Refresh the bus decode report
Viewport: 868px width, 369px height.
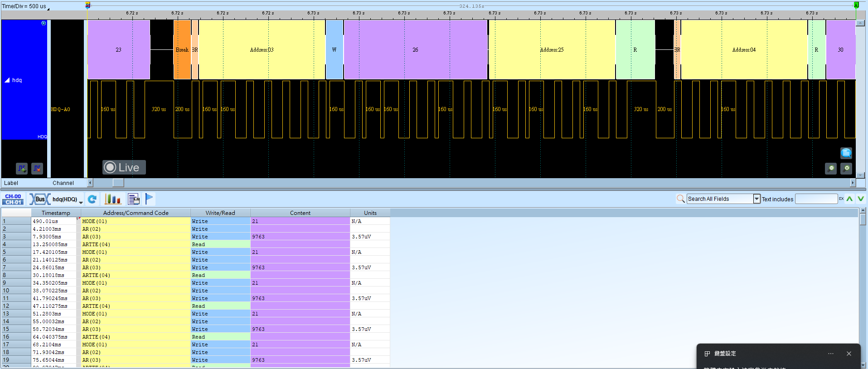[92, 199]
